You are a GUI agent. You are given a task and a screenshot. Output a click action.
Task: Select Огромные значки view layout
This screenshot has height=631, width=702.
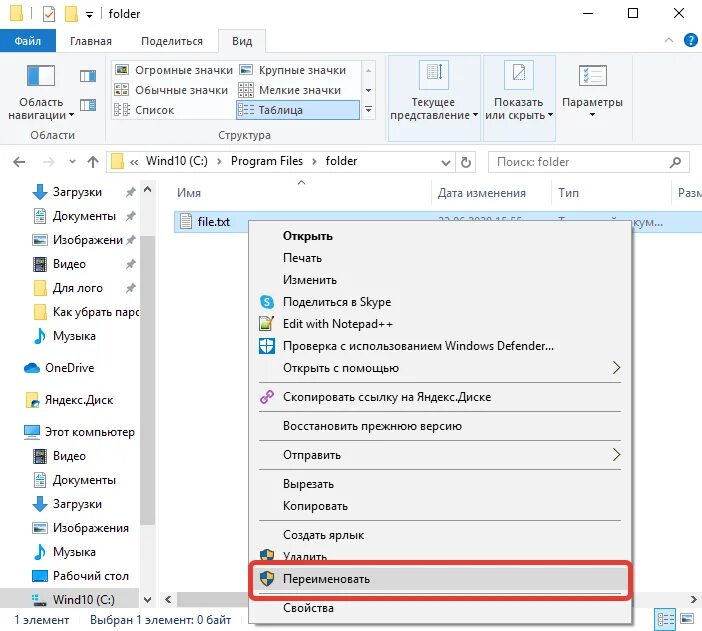pos(174,70)
